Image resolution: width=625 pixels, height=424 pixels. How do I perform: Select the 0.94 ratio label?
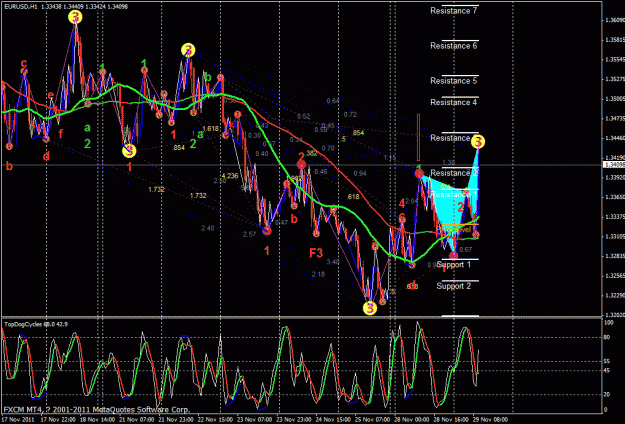360,173
